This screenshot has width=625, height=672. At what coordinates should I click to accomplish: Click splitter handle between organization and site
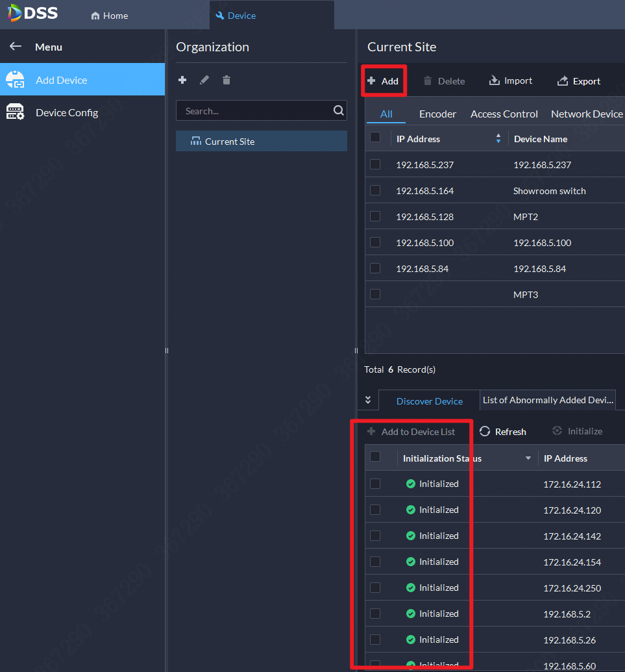click(356, 351)
